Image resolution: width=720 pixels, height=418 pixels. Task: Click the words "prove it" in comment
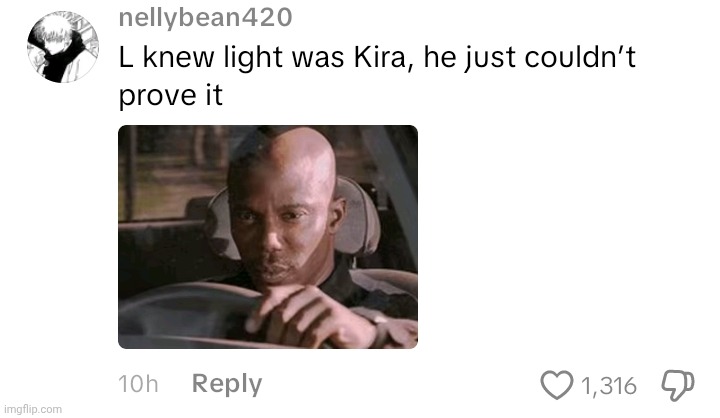(x=171, y=96)
